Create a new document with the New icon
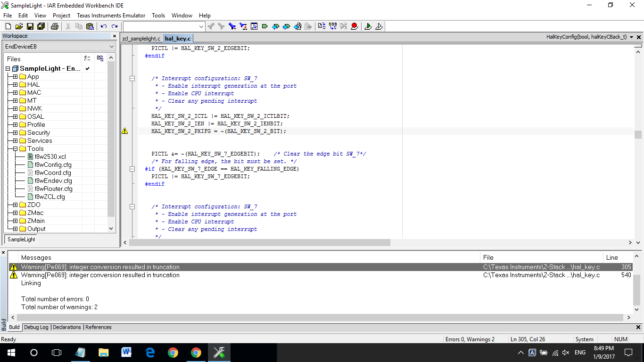 pyautogui.click(x=9, y=26)
